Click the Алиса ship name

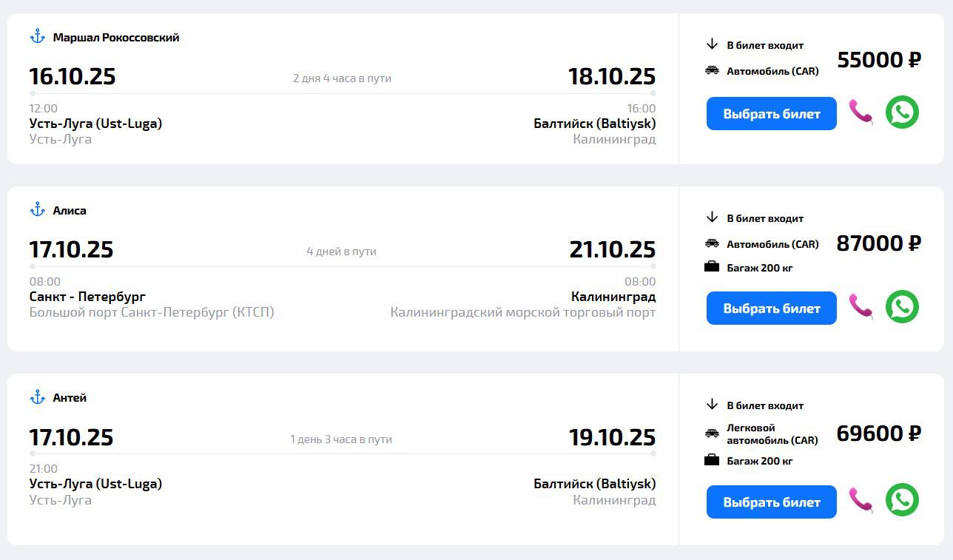tap(70, 211)
